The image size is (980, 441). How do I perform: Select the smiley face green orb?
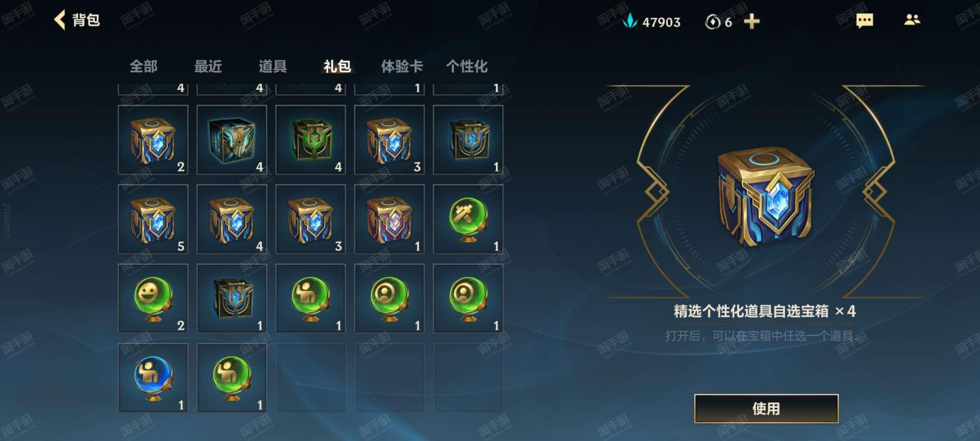[x=153, y=298]
